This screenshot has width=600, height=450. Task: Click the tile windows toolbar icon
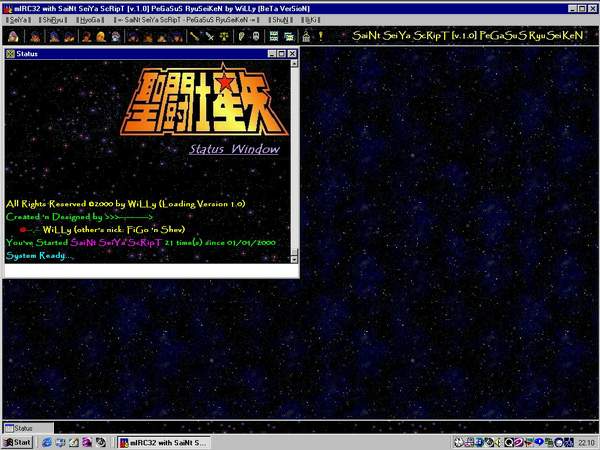coord(274,37)
